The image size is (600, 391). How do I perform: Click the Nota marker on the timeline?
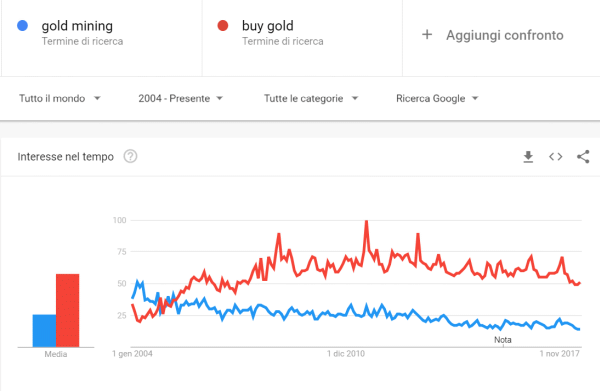click(503, 340)
